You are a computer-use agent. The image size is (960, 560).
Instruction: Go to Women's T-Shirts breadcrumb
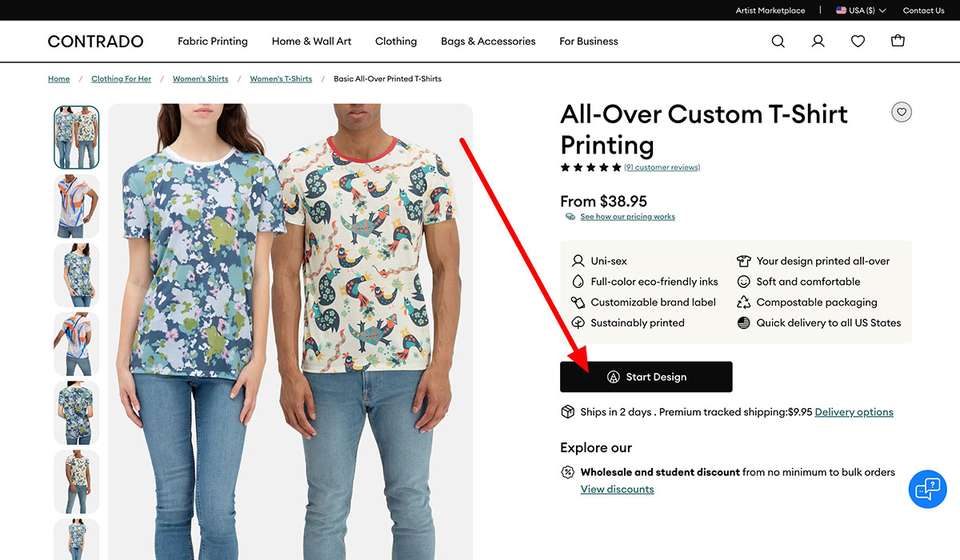click(281, 79)
